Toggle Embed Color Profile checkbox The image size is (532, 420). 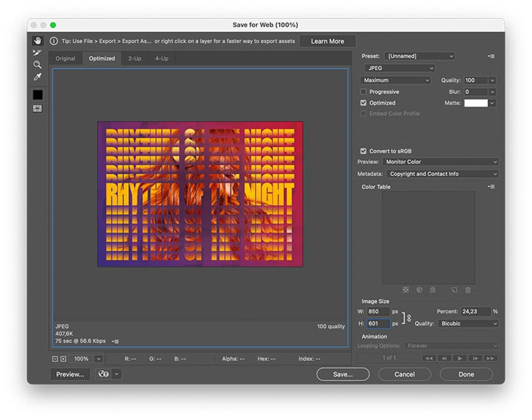click(364, 113)
